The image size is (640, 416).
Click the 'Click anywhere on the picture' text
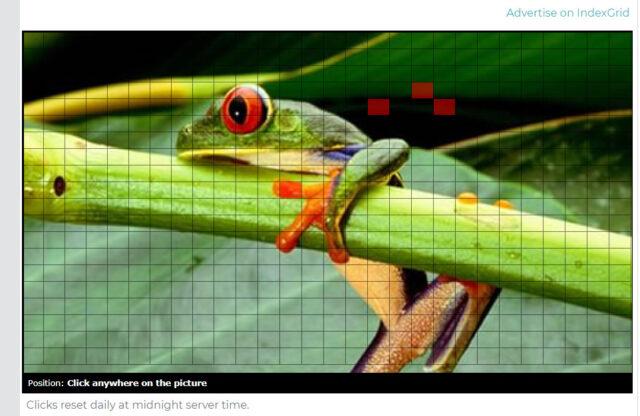[x=137, y=383]
